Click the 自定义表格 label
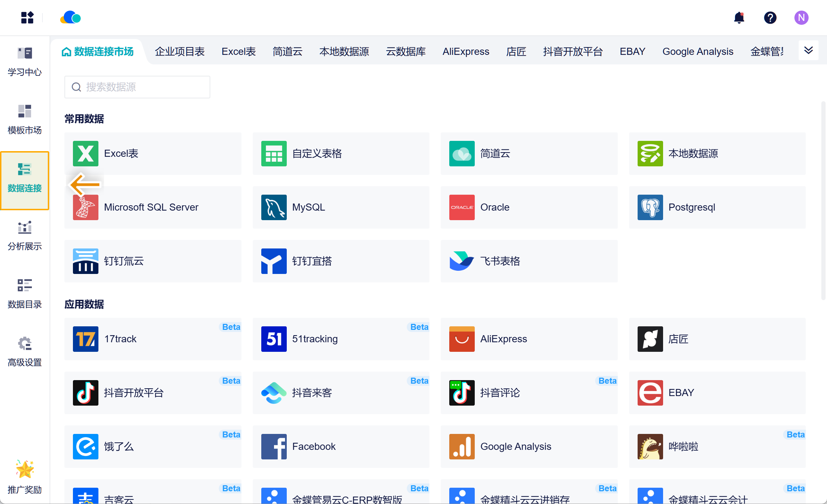Screen dimensions: 827x504 [317, 154]
